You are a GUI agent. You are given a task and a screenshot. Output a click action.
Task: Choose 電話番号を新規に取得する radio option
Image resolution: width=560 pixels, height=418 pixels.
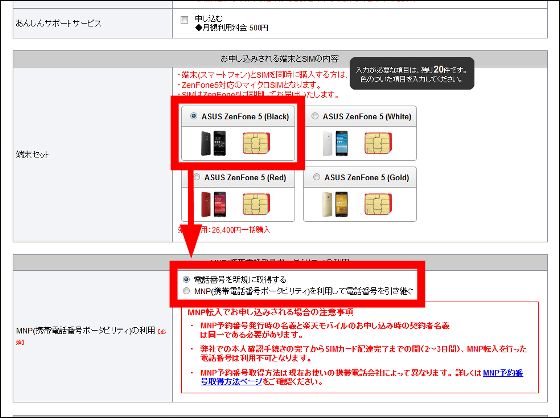pos(186,279)
